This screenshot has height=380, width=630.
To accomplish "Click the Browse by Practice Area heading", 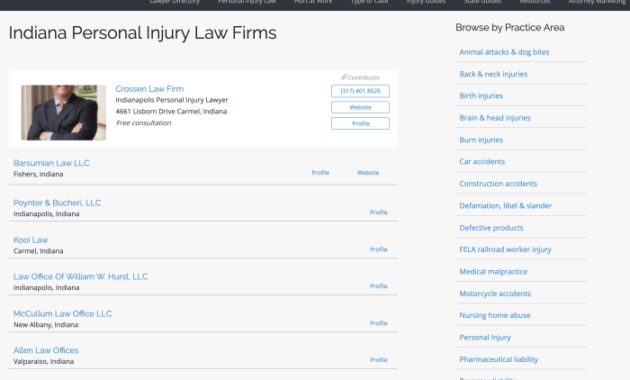I will pos(510,27).
